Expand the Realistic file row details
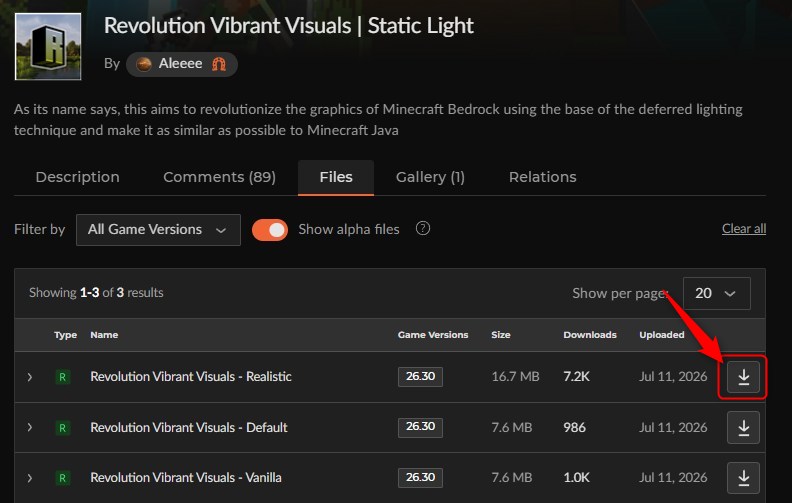The height and width of the screenshot is (503, 792). (30, 377)
